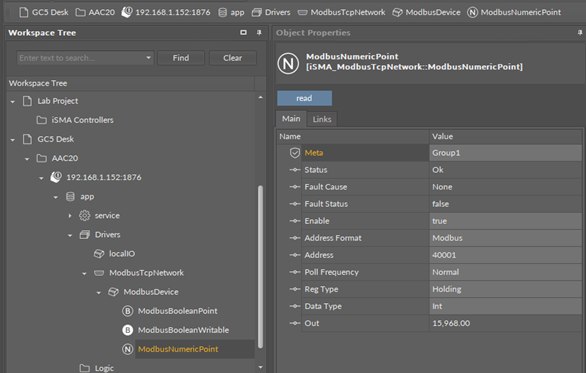Click the Reg Type value Holding
The image size is (586, 373).
point(505,289)
